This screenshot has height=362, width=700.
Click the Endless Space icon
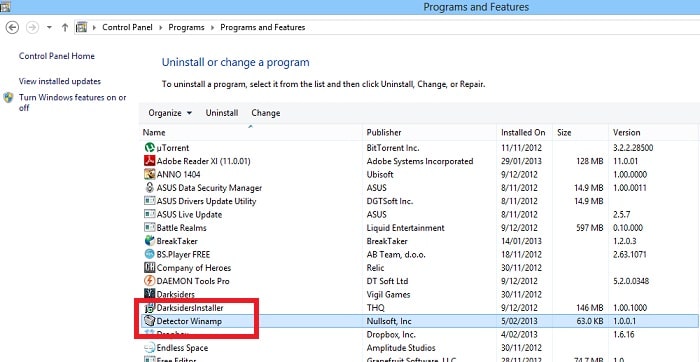pos(150,348)
